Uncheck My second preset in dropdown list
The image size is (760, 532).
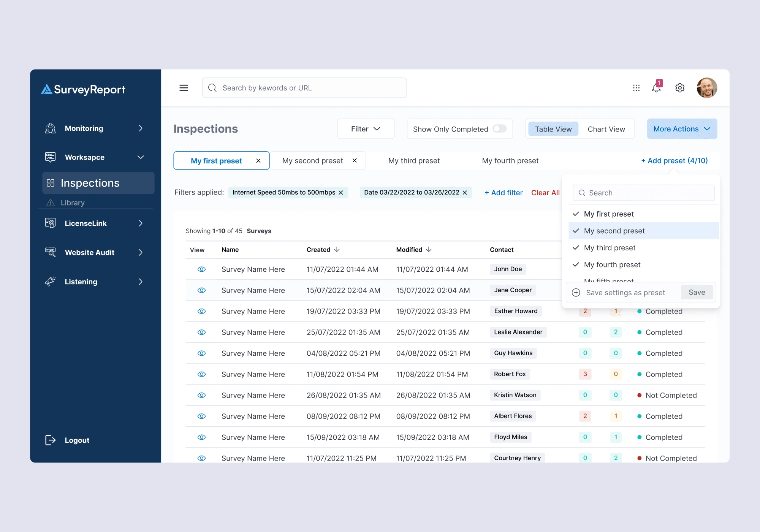click(644, 231)
